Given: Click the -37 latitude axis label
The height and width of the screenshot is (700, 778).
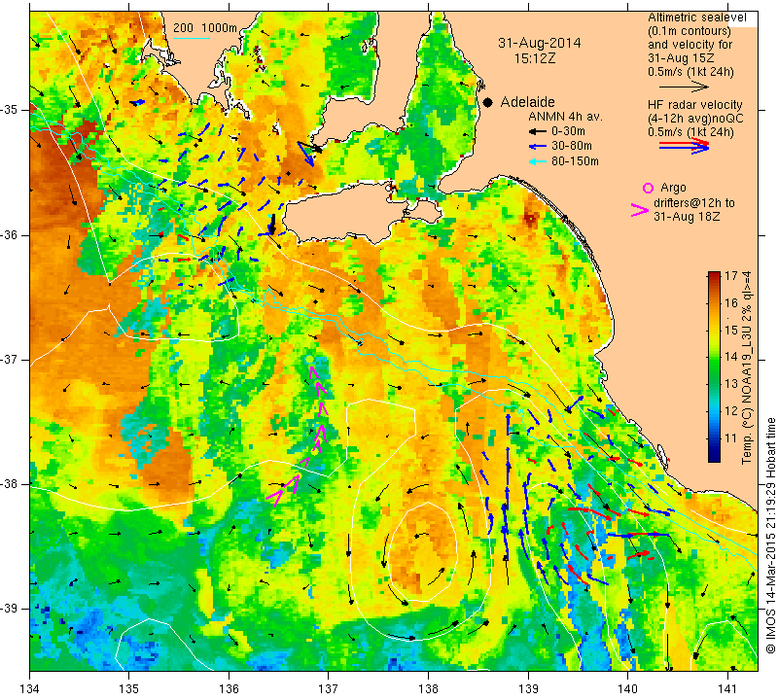Looking at the screenshot, I should [x=10, y=359].
